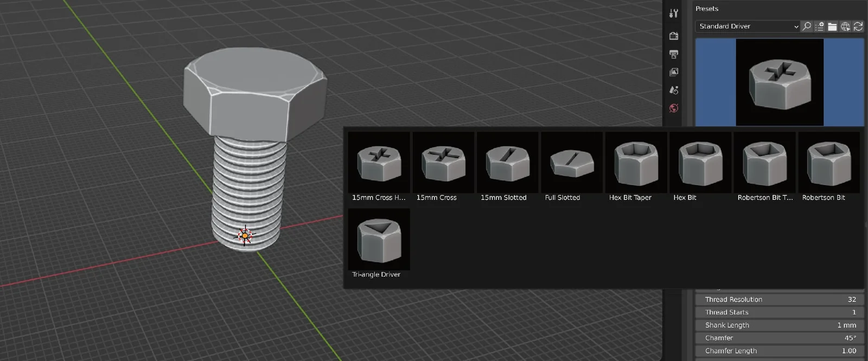The image size is (868, 361).
Task: Open the World properties tab icon
Action: pos(673,108)
